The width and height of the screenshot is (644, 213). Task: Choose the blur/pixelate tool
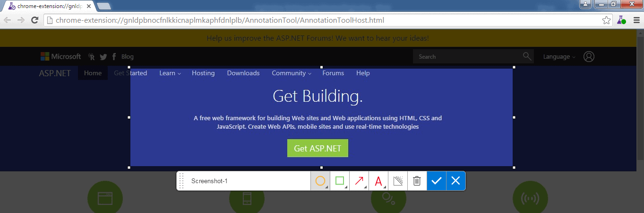pos(398,181)
